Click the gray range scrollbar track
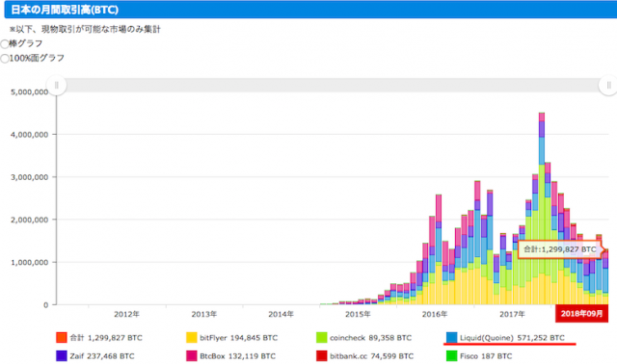The width and height of the screenshot is (617, 364). coord(333,86)
